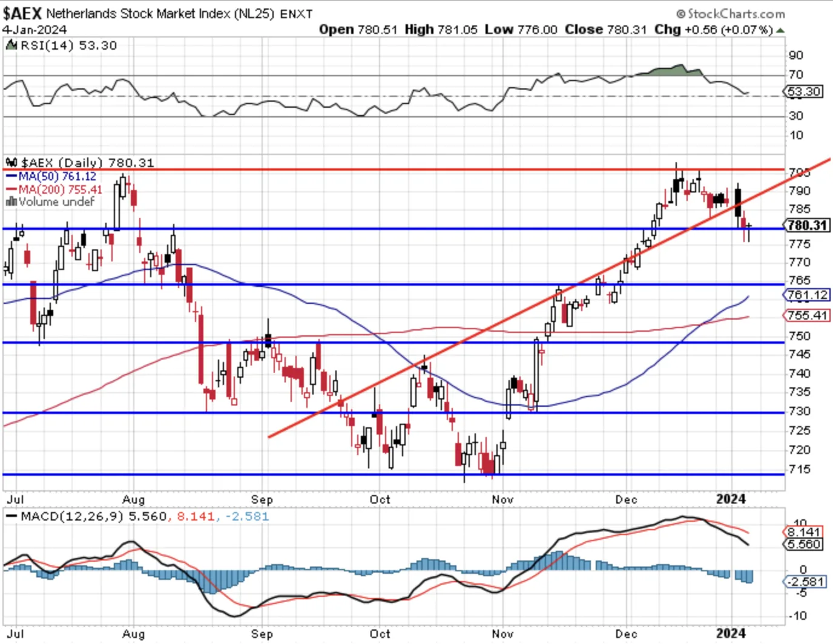This screenshot has width=833, height=644.
Task: Click the red horizontal resistance line near 795
Action: [x=393, y=169]
